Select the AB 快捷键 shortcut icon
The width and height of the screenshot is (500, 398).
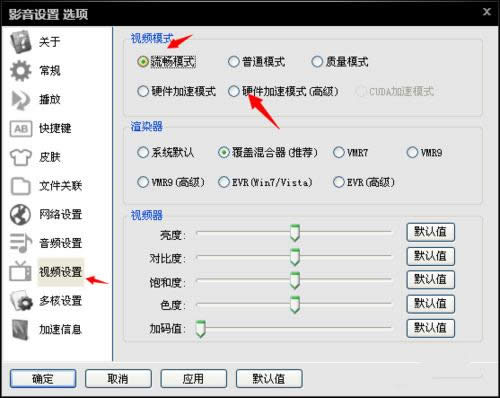pyautogui.click(x=21, y=129)
